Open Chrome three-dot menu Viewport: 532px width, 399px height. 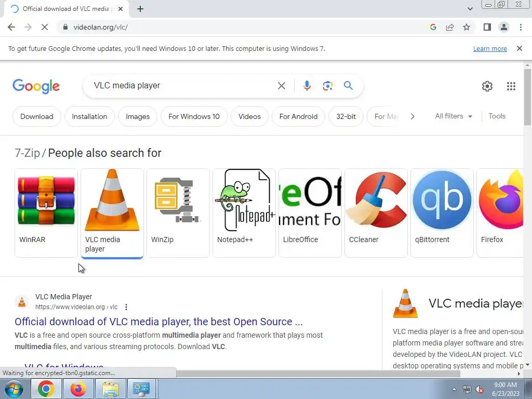click(521, 27)
